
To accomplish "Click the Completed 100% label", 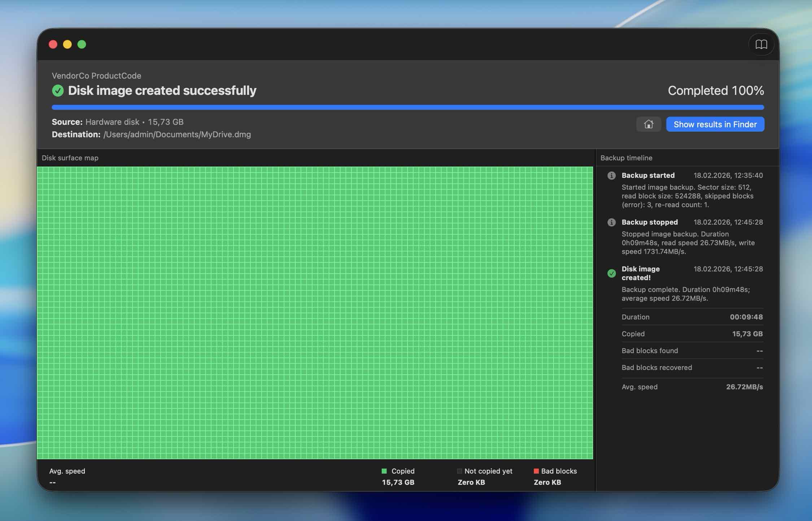I will [x=715, y=91].
